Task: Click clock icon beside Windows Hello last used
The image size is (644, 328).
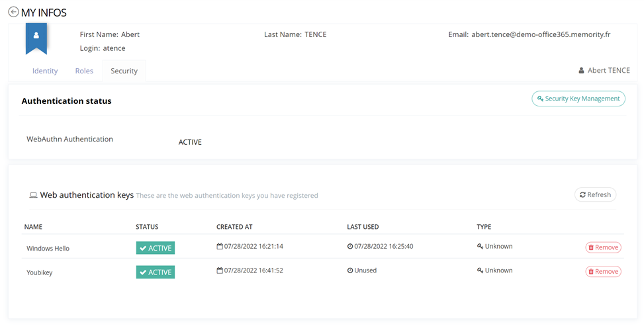Action: point(350,247)
